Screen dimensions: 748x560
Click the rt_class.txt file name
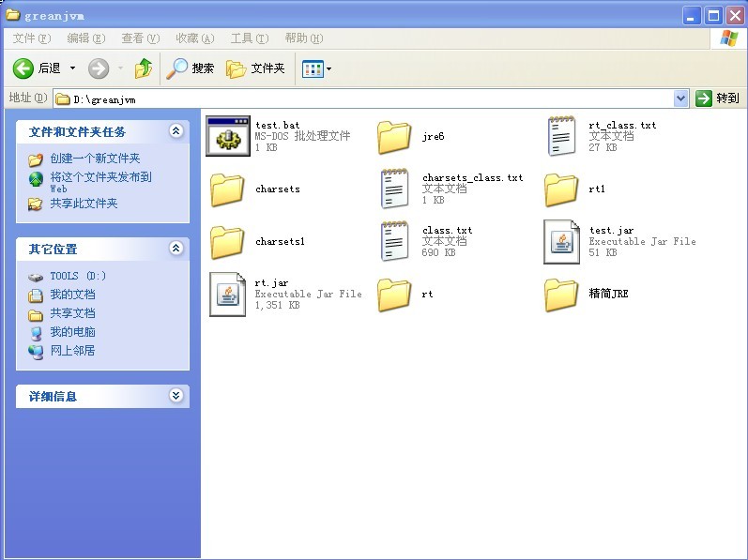(622, 125)
